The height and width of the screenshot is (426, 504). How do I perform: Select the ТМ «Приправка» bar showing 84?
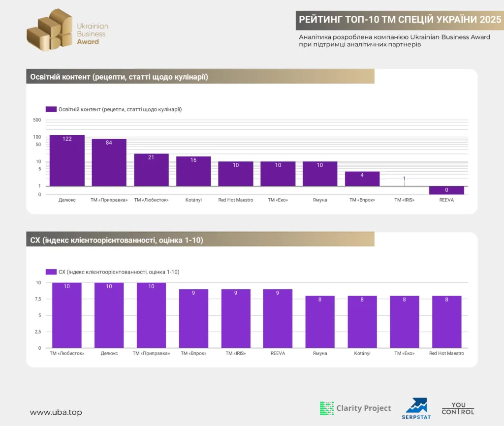[109, 162]
